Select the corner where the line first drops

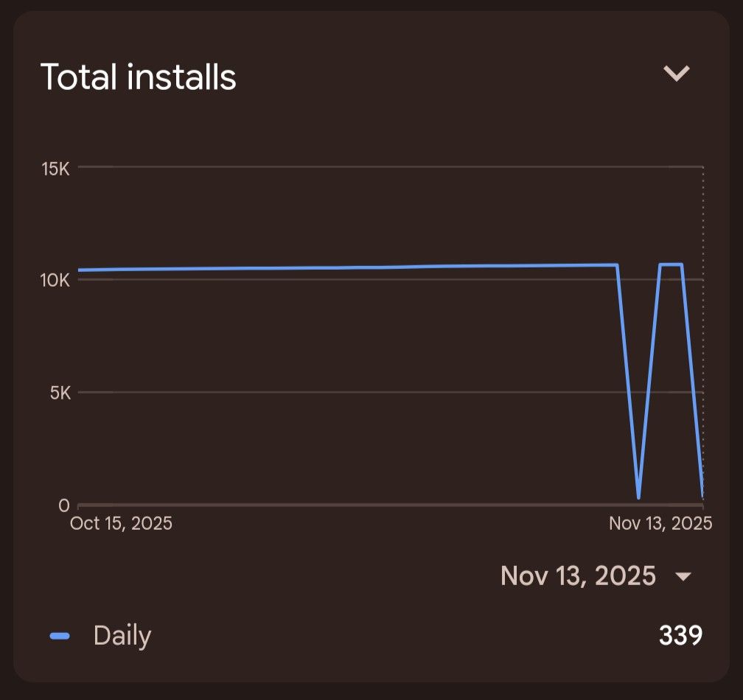click(617, 265)
